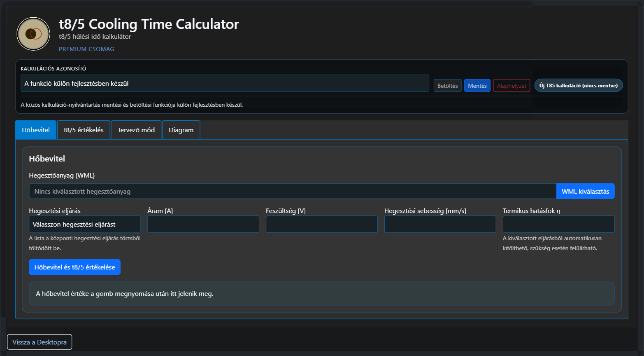Click the Betöltés button
644x356 pixels.
click(x=448, y=86)
